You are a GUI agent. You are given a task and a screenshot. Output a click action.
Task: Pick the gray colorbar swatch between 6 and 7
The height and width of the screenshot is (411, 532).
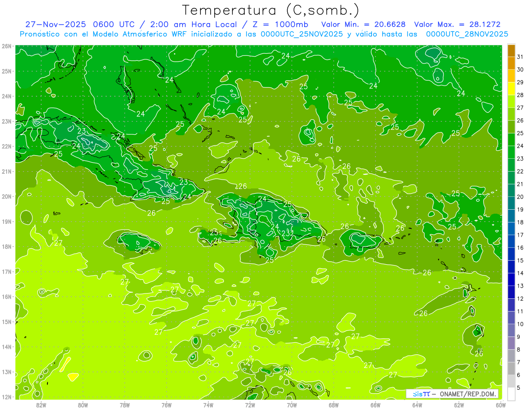[511, 368]
